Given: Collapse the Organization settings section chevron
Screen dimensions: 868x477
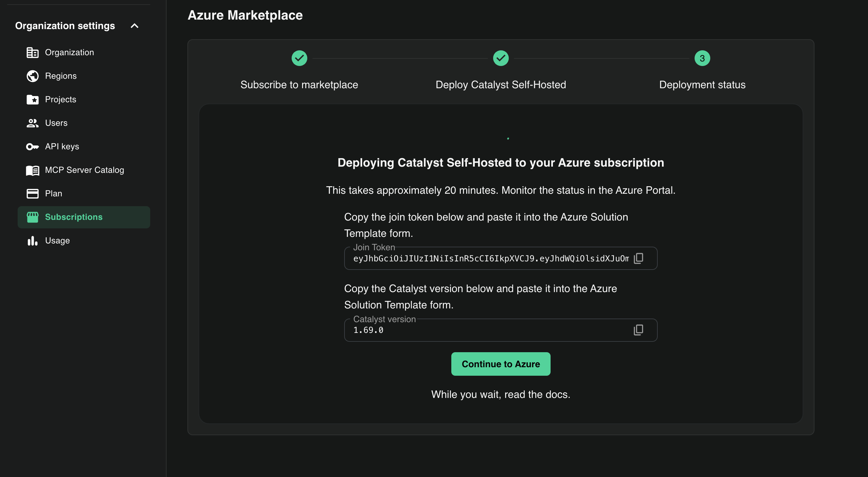Looking at the screenshot, I should pyautogui.click(x=135, y=26).
